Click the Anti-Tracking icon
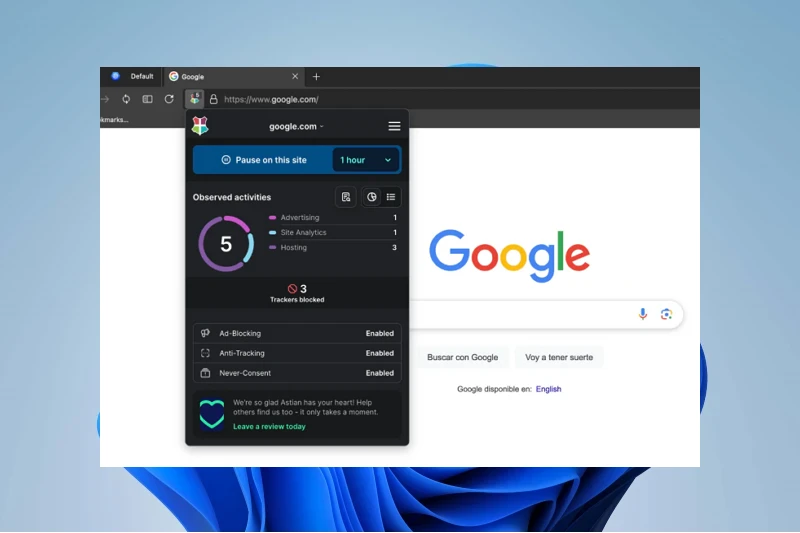 (x=205, y=353)
